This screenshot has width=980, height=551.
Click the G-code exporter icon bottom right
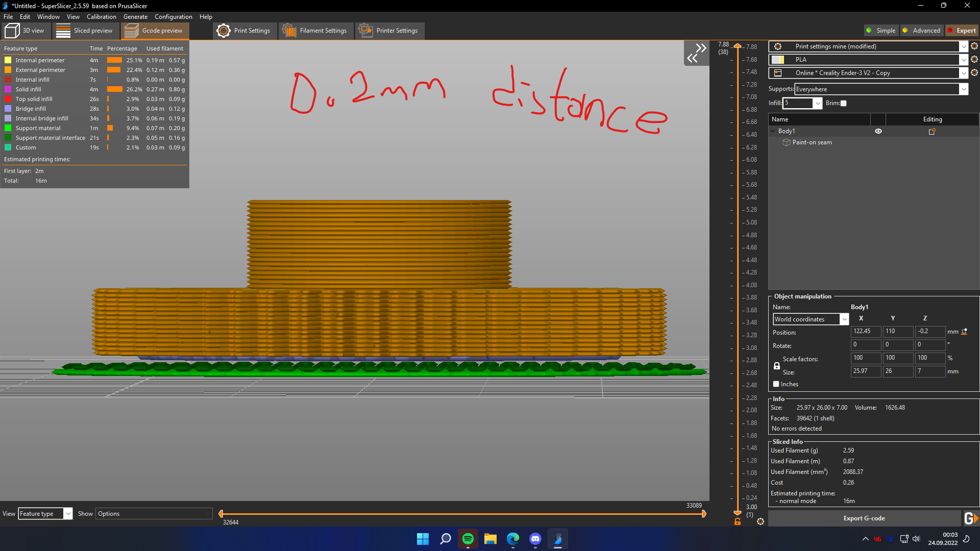pyautogui.click(x=971, y=518)
